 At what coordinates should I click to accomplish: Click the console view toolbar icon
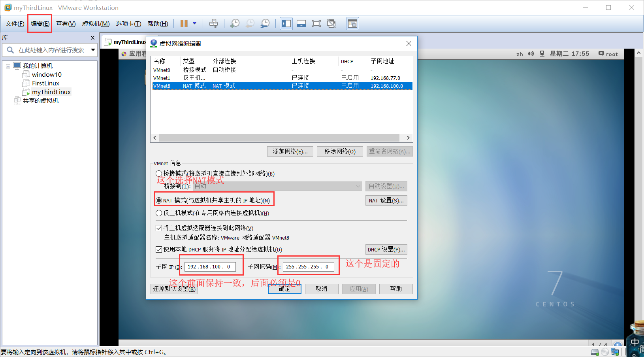[352, 24]
